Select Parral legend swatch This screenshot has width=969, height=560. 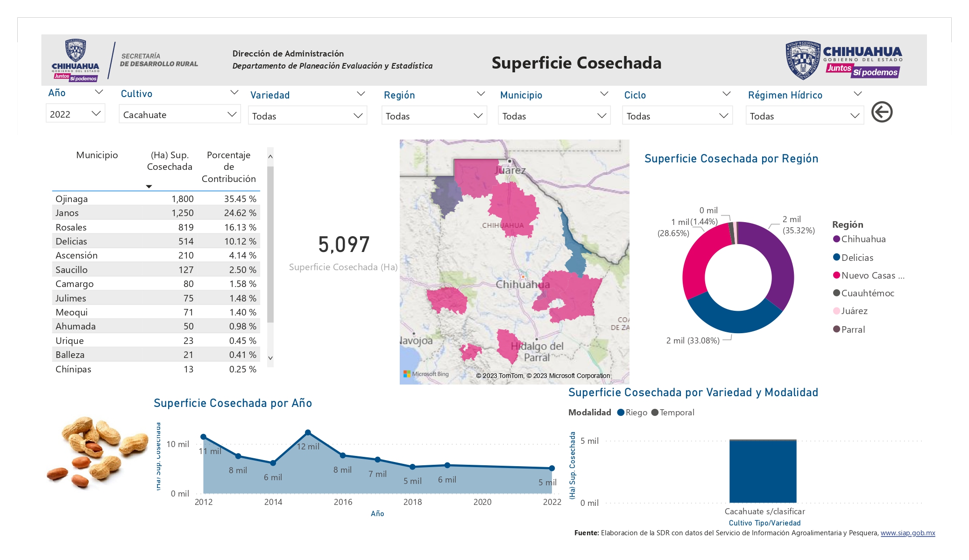[836, 329]
